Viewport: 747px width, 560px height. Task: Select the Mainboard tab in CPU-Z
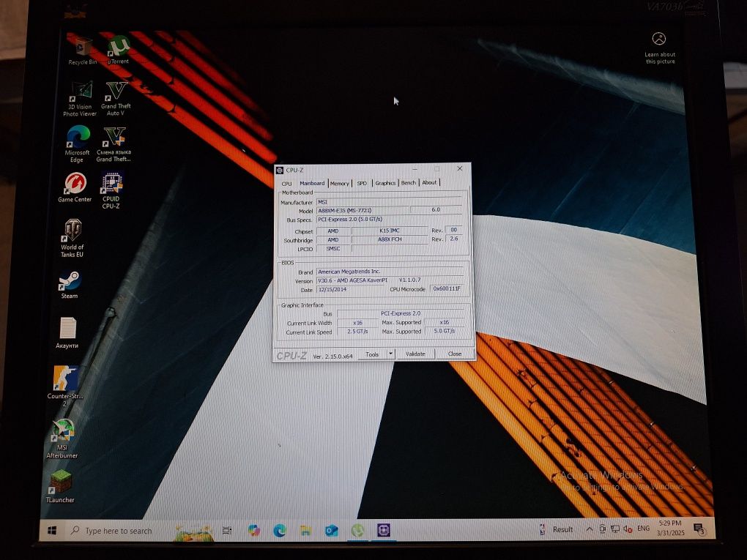tap(312, 183)
